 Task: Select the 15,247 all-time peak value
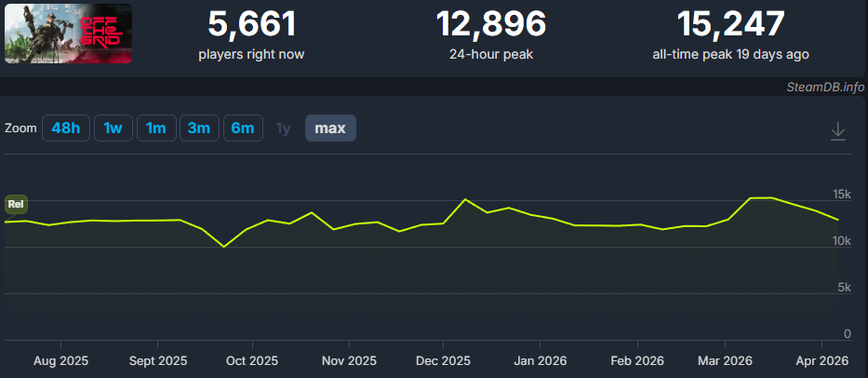(x=730, y=24)
